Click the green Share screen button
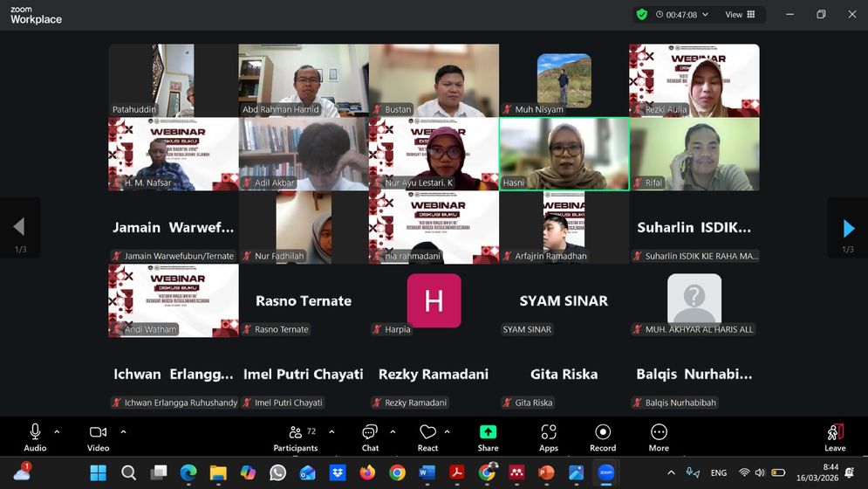This screenshot has width=868, height=489. tap(488, 436)
